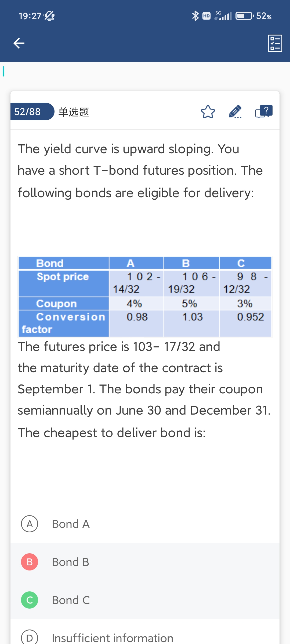Tap the Bond C answer text
290x644 pixels.
[x=71, y=600]
